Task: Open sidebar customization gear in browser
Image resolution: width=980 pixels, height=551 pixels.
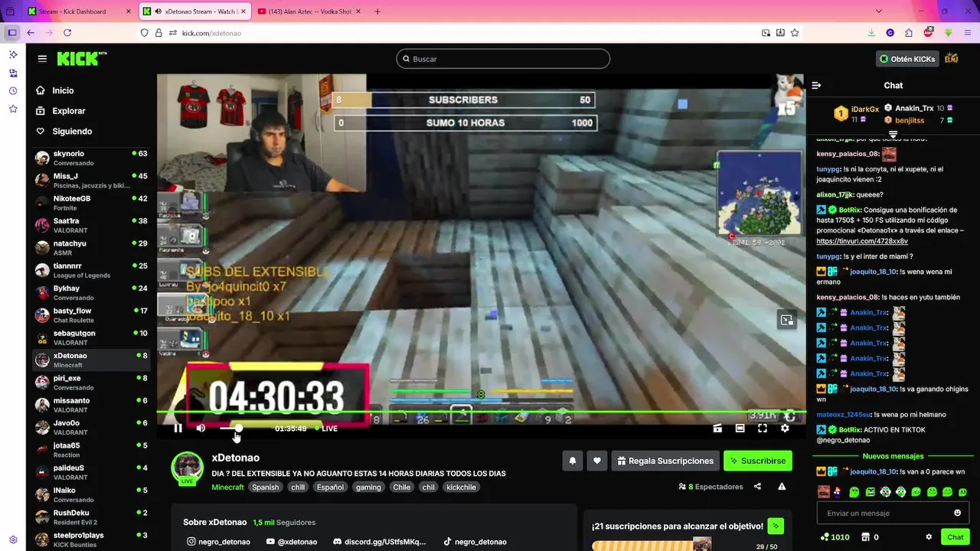Action: coord(13,540)
